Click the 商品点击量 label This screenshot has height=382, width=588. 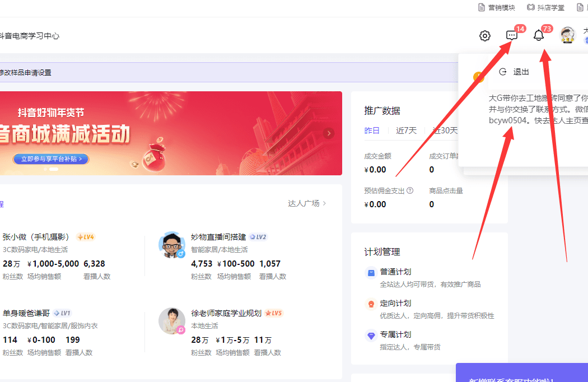[x=446, y=190]
